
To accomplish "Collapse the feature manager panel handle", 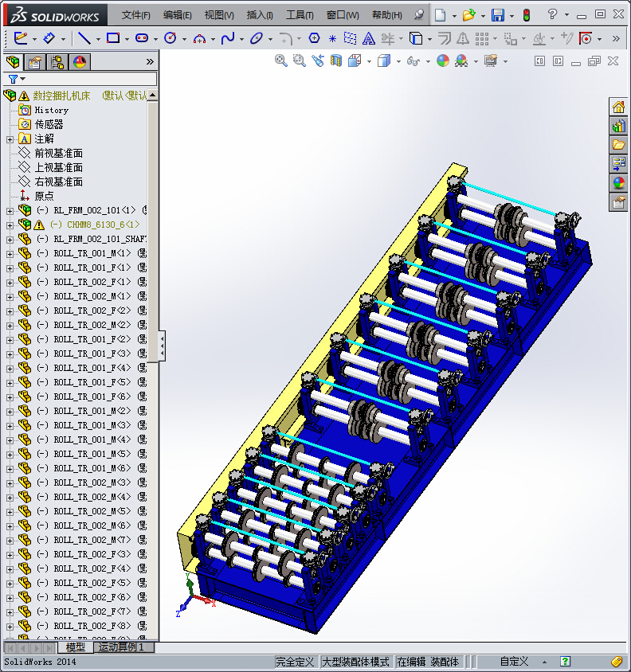I will (x=162, y=346).
